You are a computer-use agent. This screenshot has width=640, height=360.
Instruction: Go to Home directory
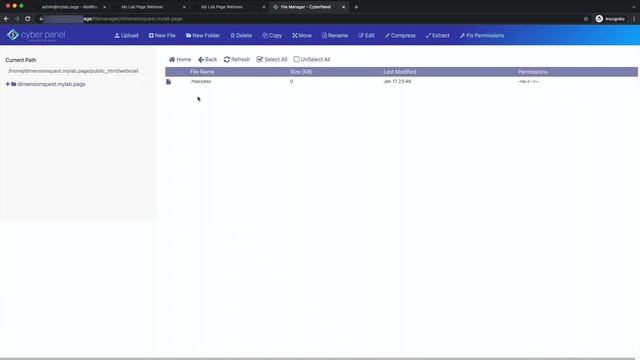[x=180, y=59]
